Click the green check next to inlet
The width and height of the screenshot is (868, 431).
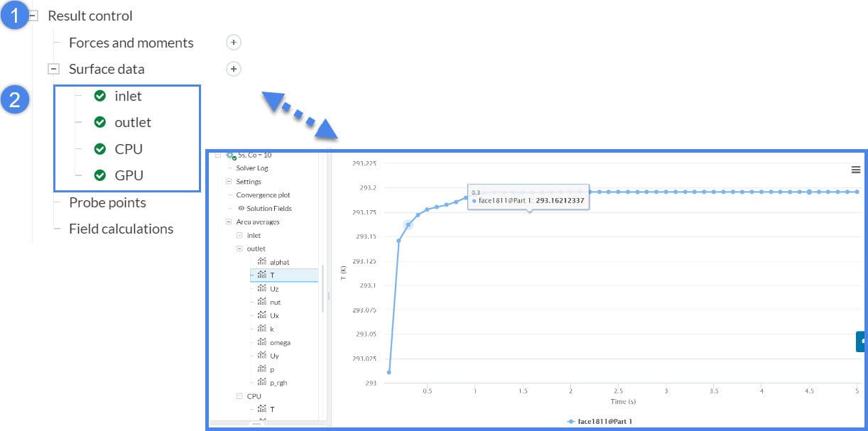tap(100, 96)
